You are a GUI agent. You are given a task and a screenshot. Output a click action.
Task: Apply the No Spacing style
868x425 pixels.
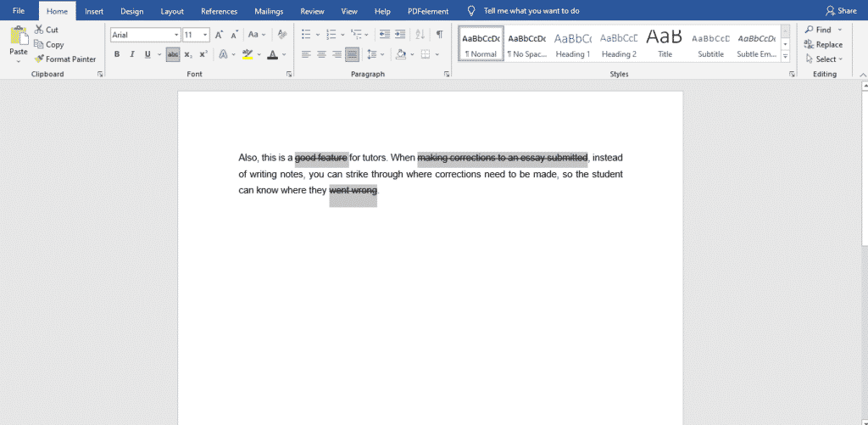[527, 43]
